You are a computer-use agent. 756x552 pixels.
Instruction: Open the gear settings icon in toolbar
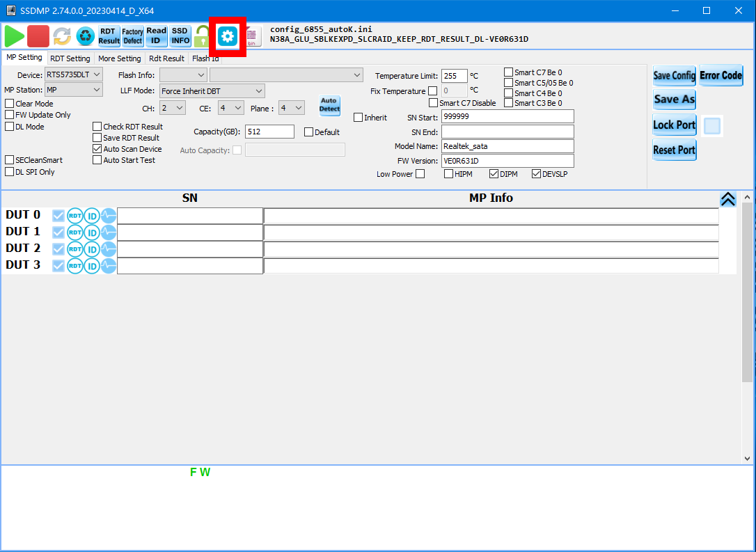[x=228, y=36]
